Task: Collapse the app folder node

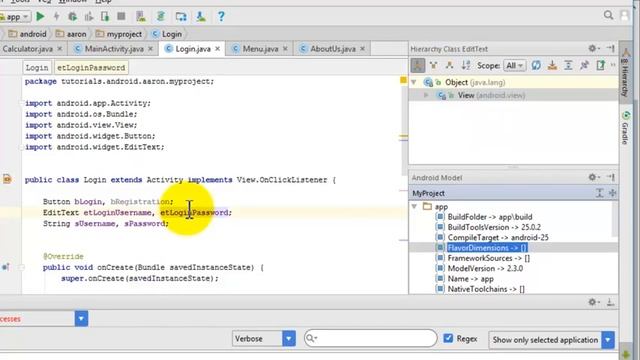Action: click(414, 207)
